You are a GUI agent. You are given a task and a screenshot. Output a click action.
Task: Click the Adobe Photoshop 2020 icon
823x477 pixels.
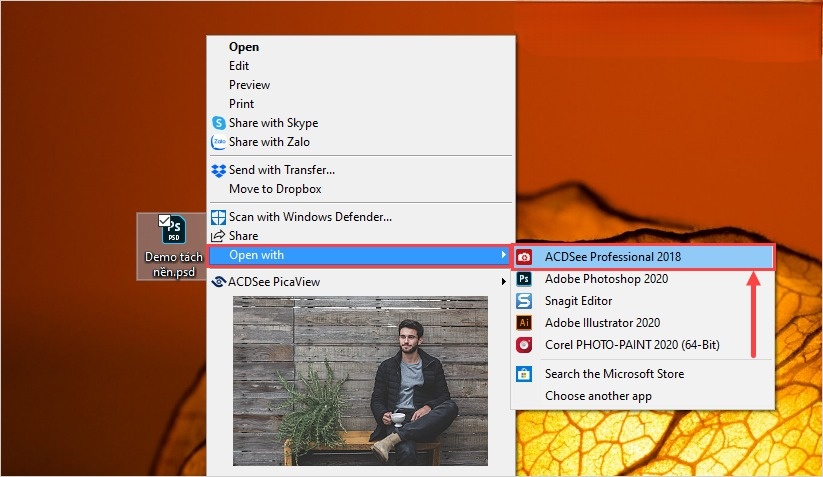[x=524, y=279]
